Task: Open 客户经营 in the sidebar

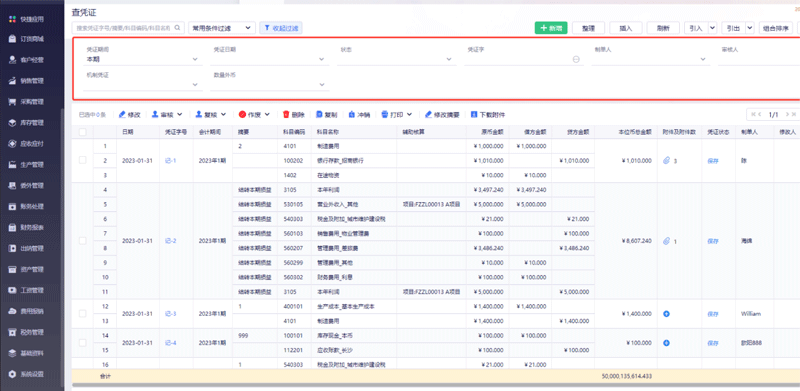Action: tap(26, 60)
